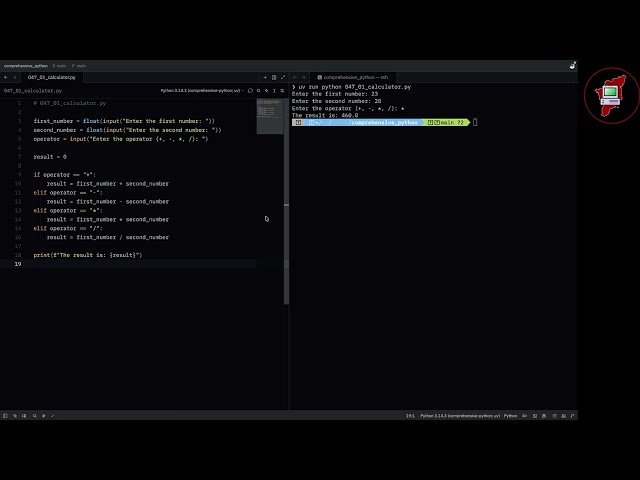Viewport: 640px width, 480px height.
Task: Open buffer search magnifier in editor toolbar
Action: (x=258, y=91)
